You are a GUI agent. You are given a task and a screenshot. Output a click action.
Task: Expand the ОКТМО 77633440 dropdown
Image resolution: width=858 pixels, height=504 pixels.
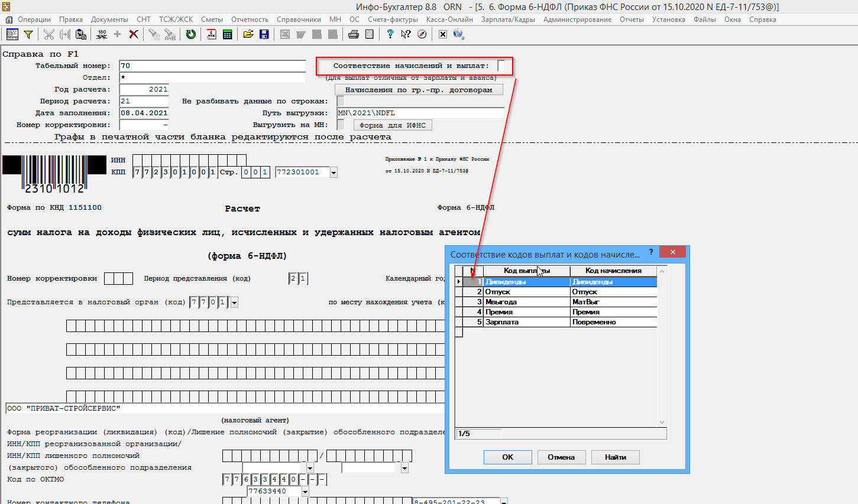(x=305, y=492)
